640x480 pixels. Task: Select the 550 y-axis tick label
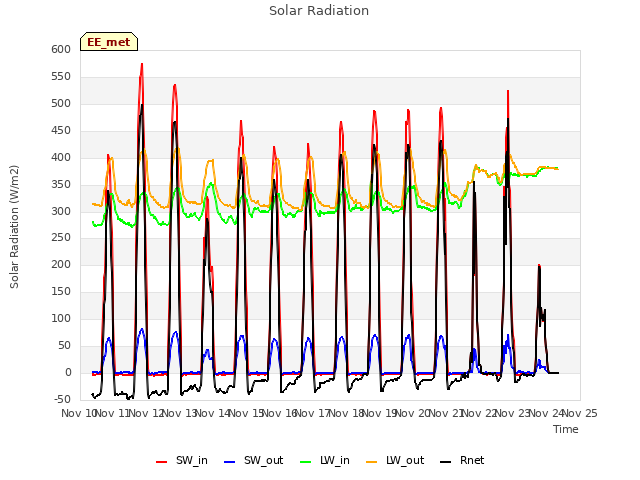pyautogui.click(x=61, y=77)
